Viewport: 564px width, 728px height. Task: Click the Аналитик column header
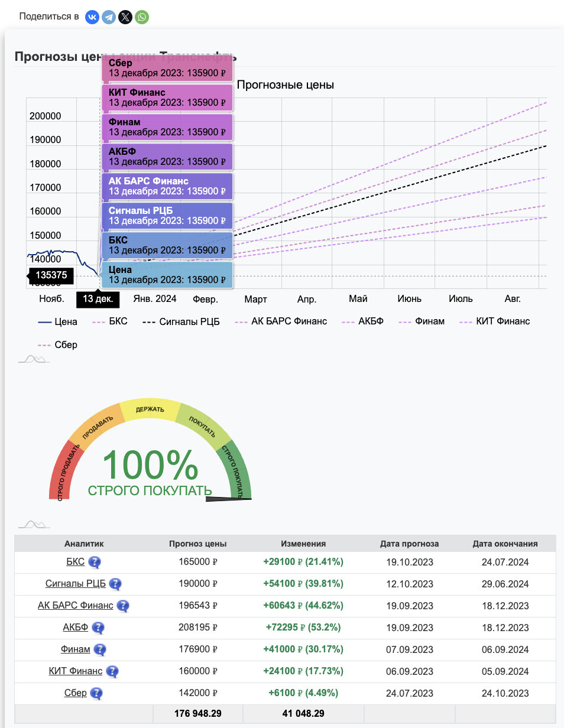[x=84, y=544]
